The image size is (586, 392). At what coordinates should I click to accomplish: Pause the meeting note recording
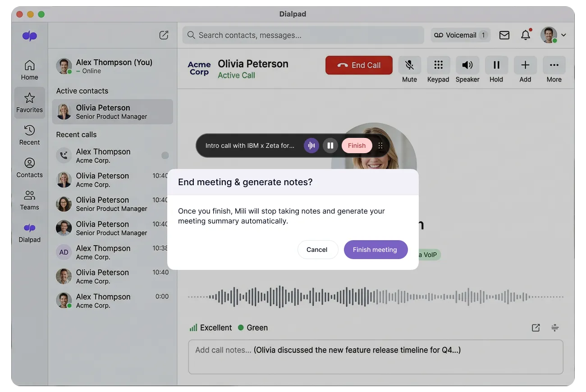point(330,146)
